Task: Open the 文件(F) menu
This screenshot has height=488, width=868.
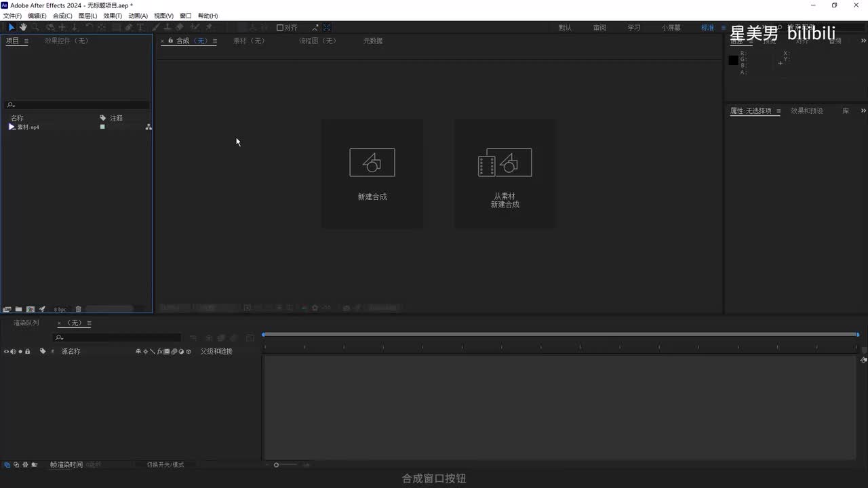Action: pyautogui.click(x=12, y=16)
